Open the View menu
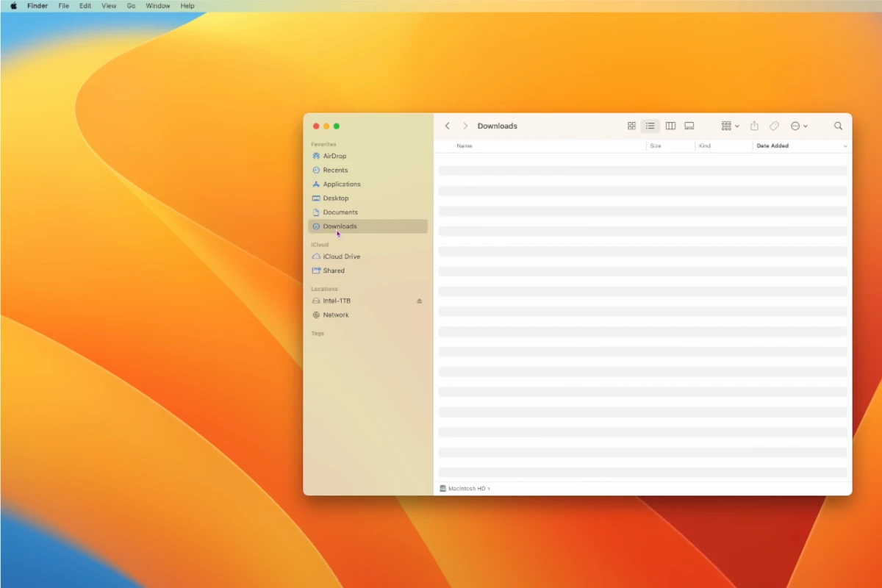The image size is (882, 588). pos(109,6)
